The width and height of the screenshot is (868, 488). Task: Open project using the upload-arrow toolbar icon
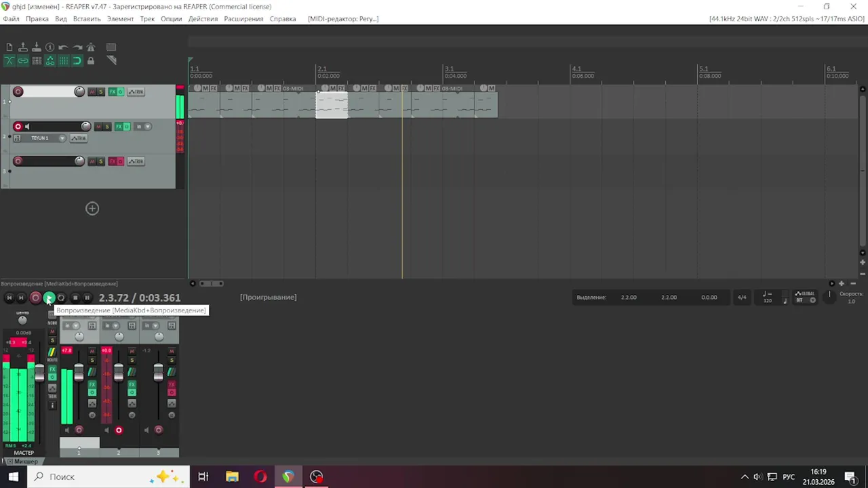pyautogui.click(x=22, y=47)
